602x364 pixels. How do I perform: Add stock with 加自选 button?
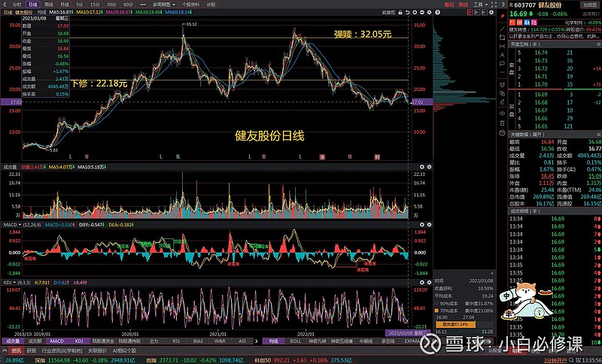[x=590, y=5]
